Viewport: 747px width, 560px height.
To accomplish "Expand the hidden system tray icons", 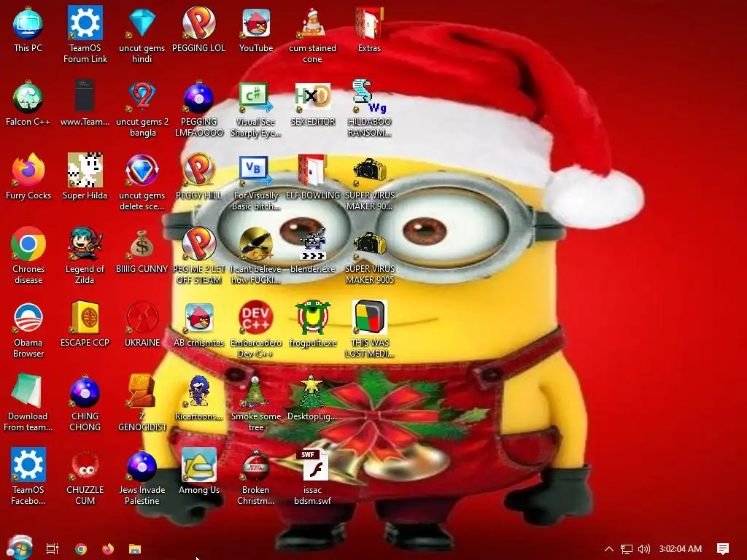I will [x=609, y=549].
